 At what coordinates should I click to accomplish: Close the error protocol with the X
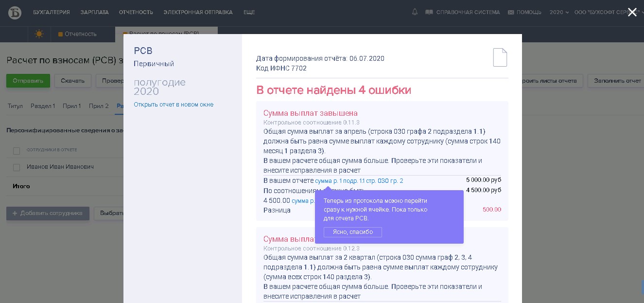[632, 13]
